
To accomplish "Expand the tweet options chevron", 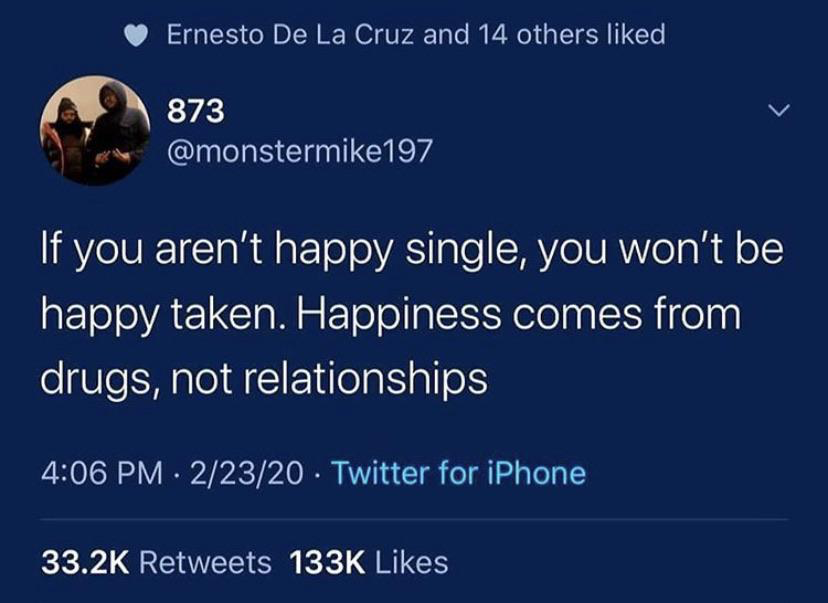I will 778,111.
